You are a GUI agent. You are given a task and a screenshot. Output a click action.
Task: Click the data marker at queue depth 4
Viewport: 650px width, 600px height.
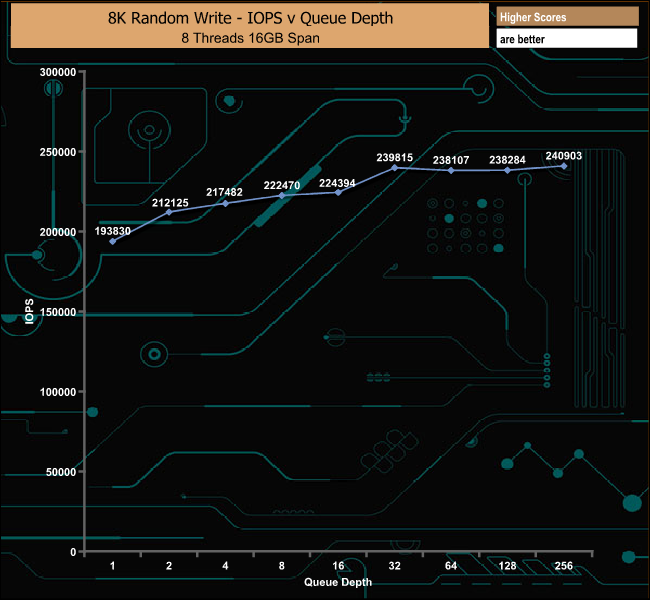[x=225, y=203]
